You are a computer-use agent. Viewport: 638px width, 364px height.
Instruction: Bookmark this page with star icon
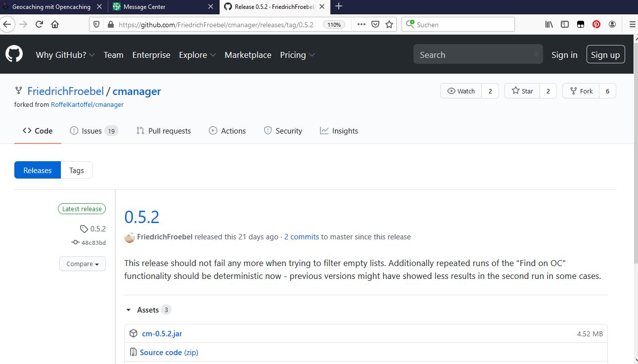[x=389, y=24]
